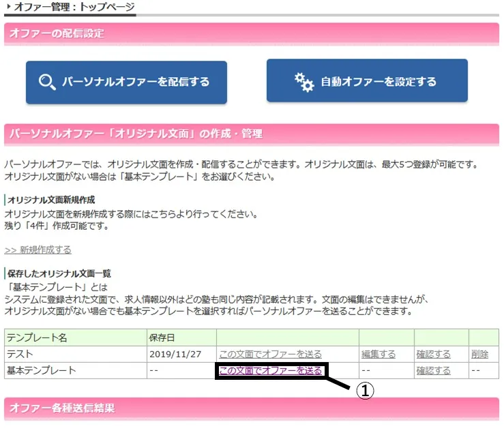Viewport: 504px width, 433px height.
Task: Click the 「オリジナル文面」の作成・管理 section header
Action: click(252, 134)
